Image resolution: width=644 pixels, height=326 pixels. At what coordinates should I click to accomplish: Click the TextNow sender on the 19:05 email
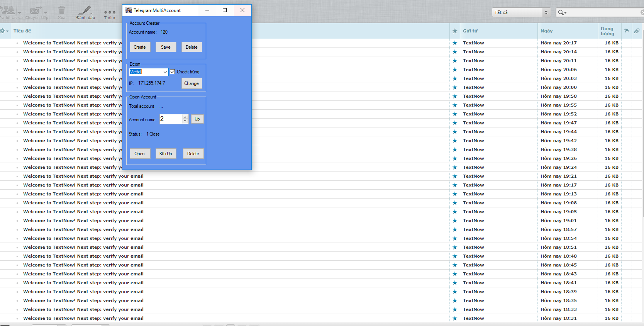click(x=473, y=212)
